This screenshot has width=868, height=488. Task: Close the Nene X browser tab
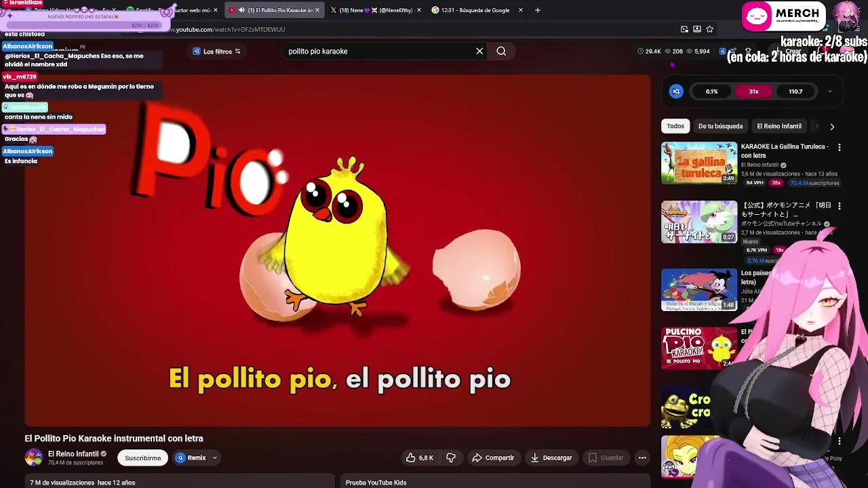pyautogui.click(x=419, y=10)
